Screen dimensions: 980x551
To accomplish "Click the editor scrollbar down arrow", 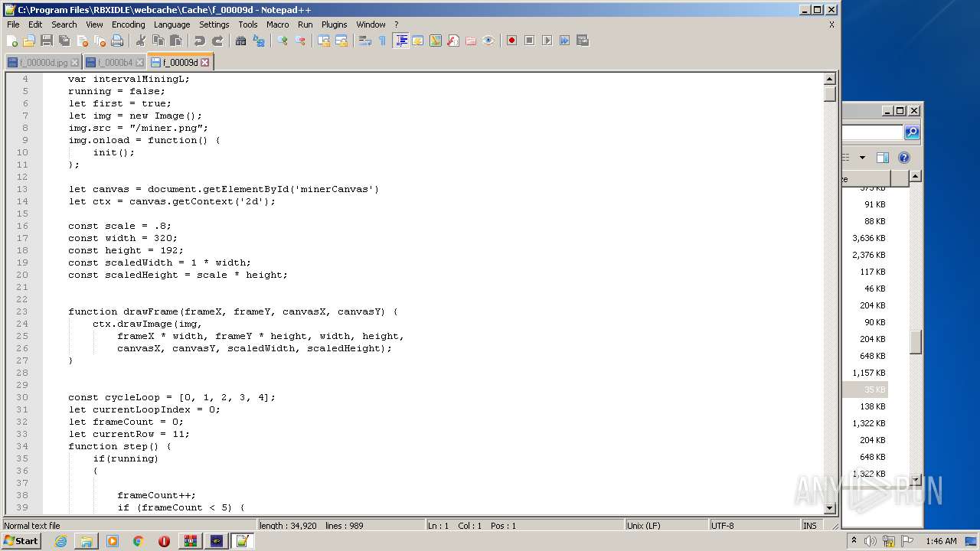I will (829, 508).
